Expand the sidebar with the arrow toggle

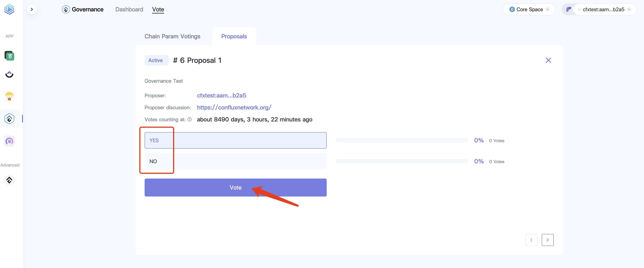[32, 10]
